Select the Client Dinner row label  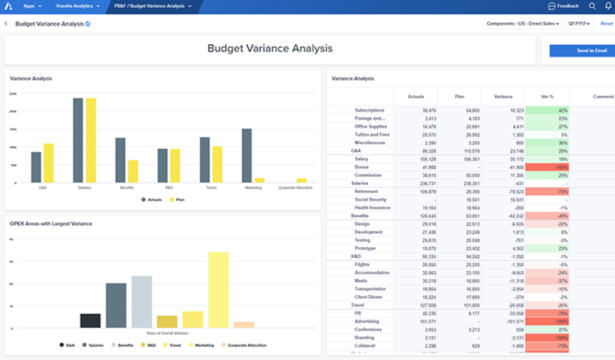tap(368, 297)
